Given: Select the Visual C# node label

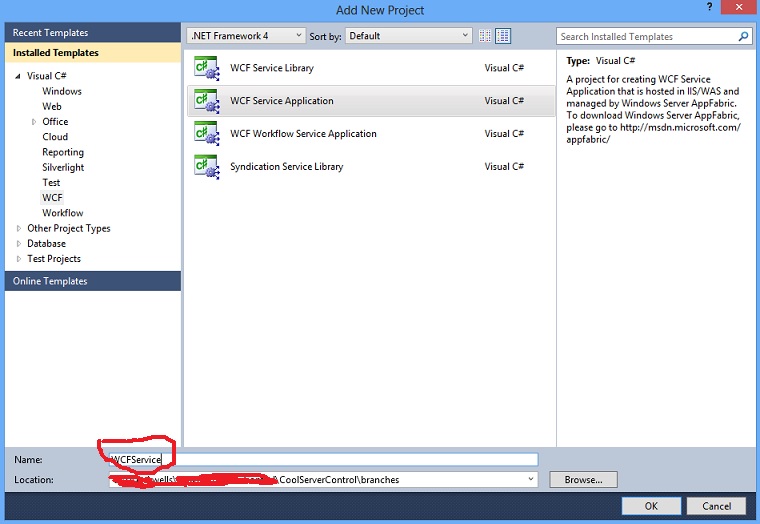Looking at the screenshot, I should point(47,76).
